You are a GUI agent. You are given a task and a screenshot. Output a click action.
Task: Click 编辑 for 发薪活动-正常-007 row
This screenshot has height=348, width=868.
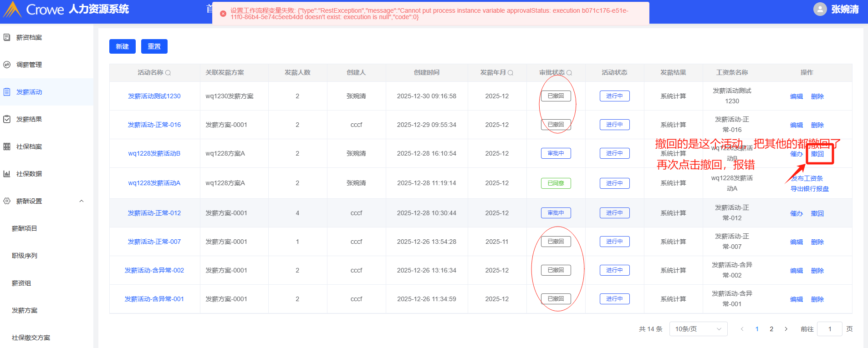click(797, 242)
